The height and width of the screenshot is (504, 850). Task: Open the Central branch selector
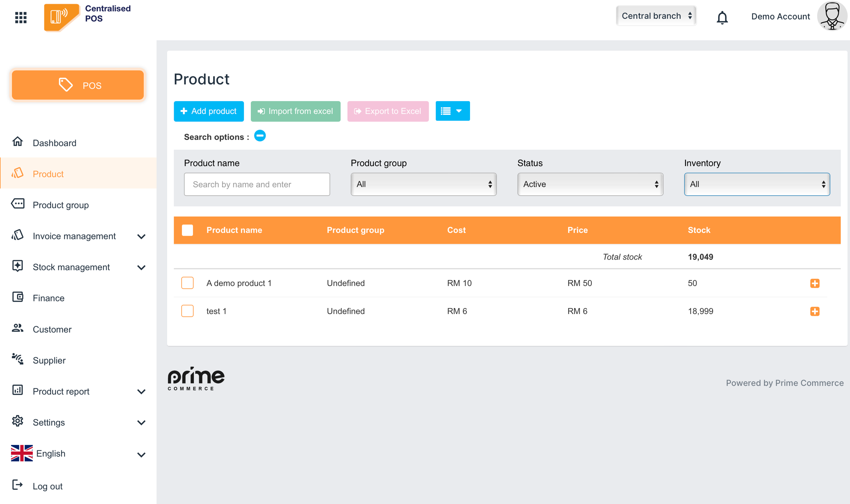[x=656, y=16]
